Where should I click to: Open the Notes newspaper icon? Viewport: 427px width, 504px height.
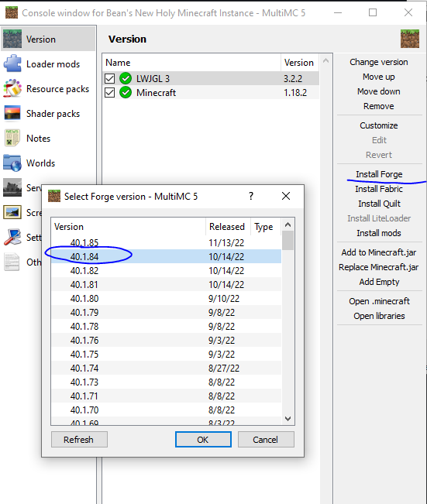pos(12,138)
